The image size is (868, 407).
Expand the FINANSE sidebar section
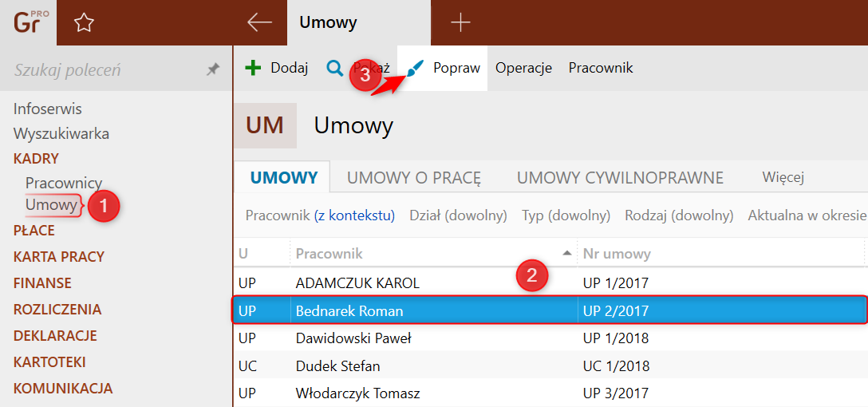(42, 283)
